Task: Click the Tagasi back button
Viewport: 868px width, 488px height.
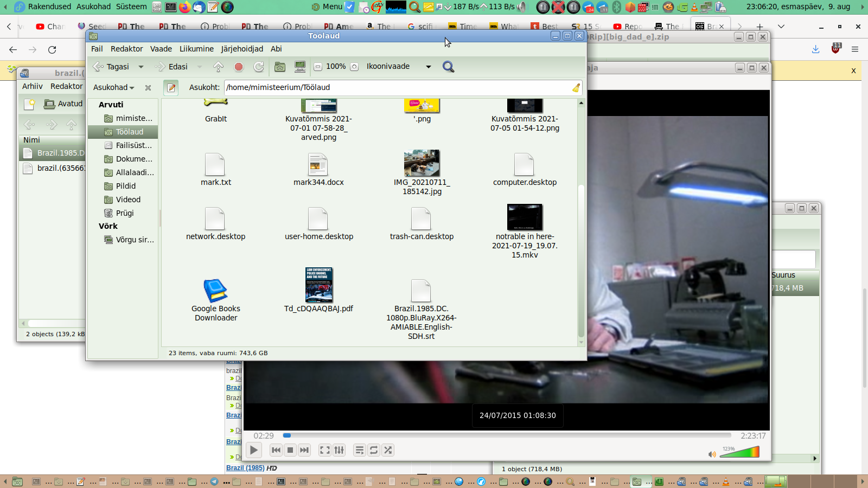Action: click(112, 67)
